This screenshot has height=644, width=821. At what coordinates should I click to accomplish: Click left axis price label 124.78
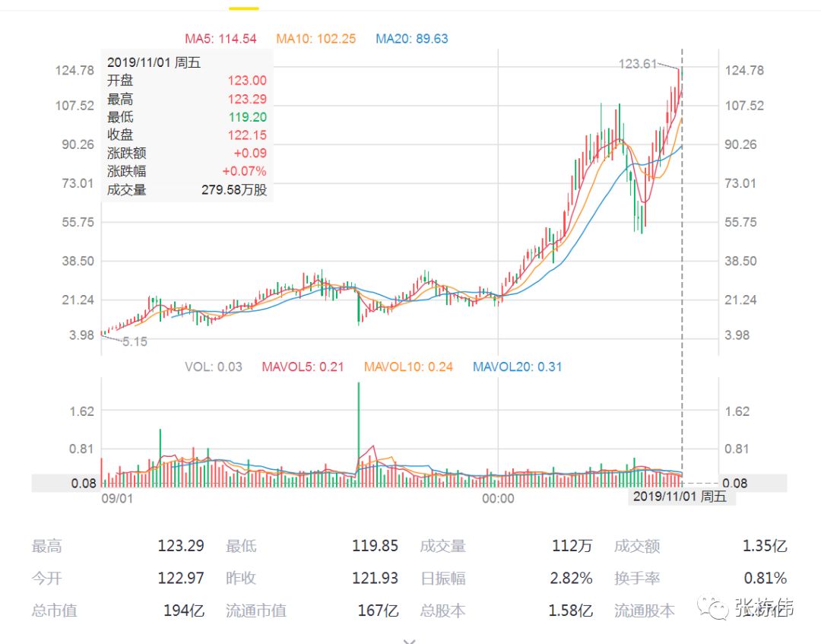coord(74,70)
